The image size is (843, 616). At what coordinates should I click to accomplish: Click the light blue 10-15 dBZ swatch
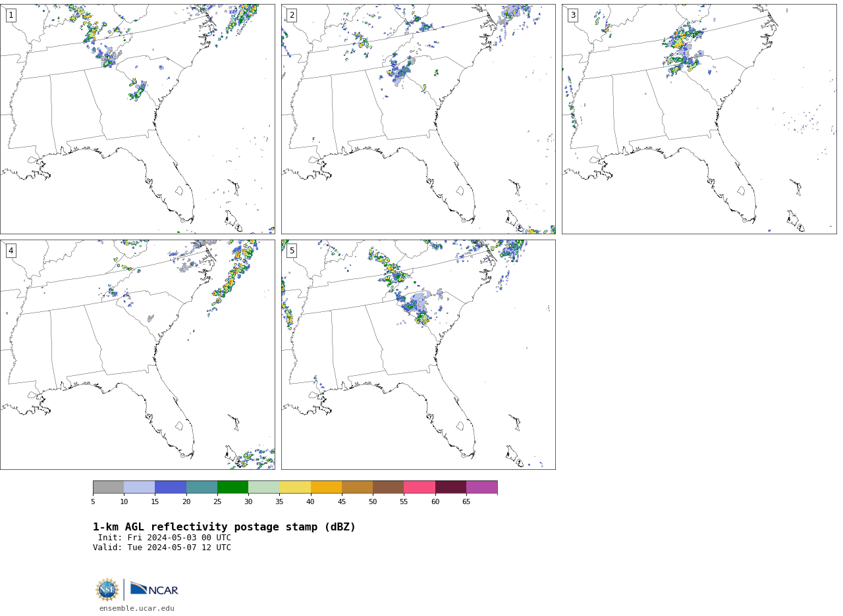click(139, 487)
